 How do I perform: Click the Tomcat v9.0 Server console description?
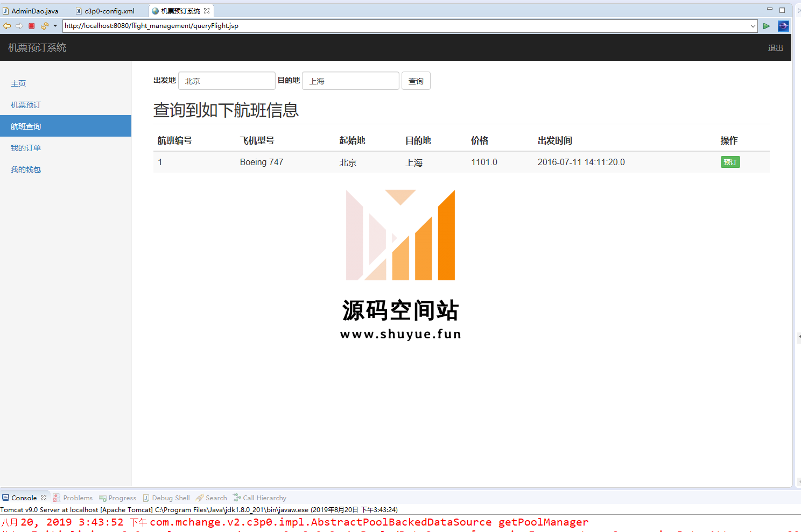click(199, 509)
